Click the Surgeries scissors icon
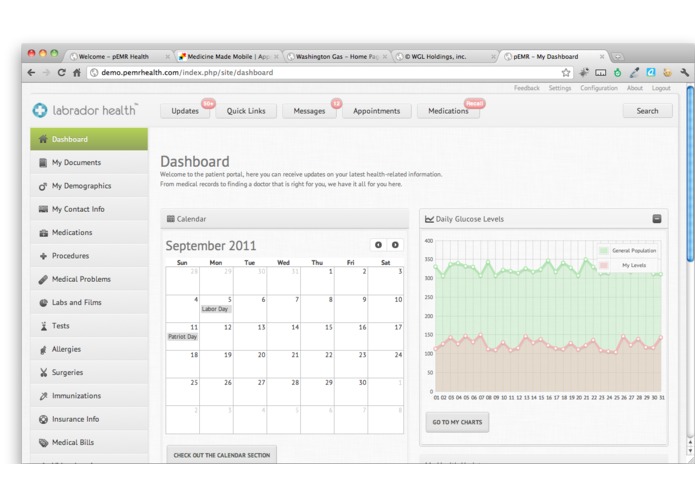The height and width of the screenshot is (494, 695). (43, 373)
